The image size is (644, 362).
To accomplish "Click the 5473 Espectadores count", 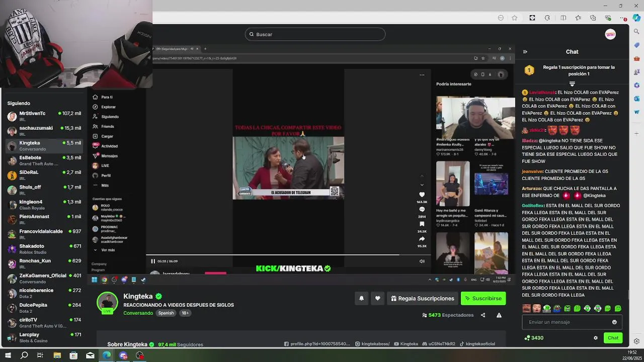I will tap(448, 315).
